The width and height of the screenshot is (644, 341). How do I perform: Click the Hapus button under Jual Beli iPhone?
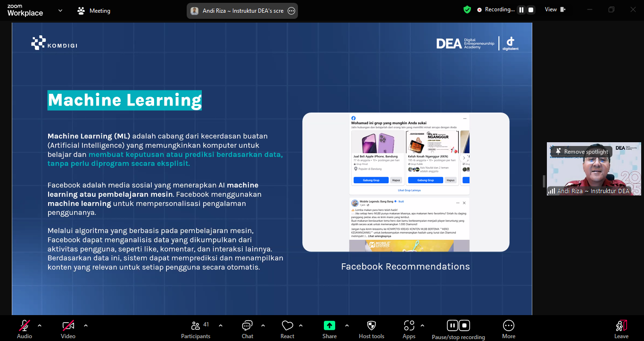coord(396,180)
